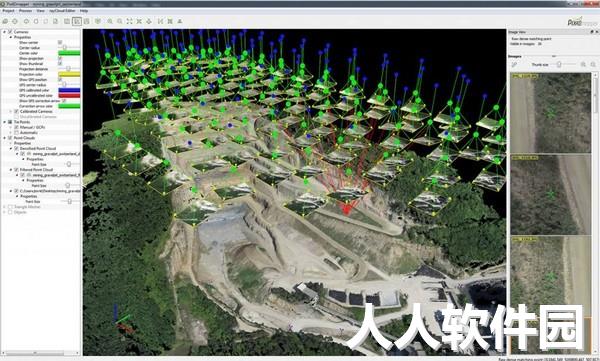Select the Uncalibrated Cameras tree row

coord(38,116)
